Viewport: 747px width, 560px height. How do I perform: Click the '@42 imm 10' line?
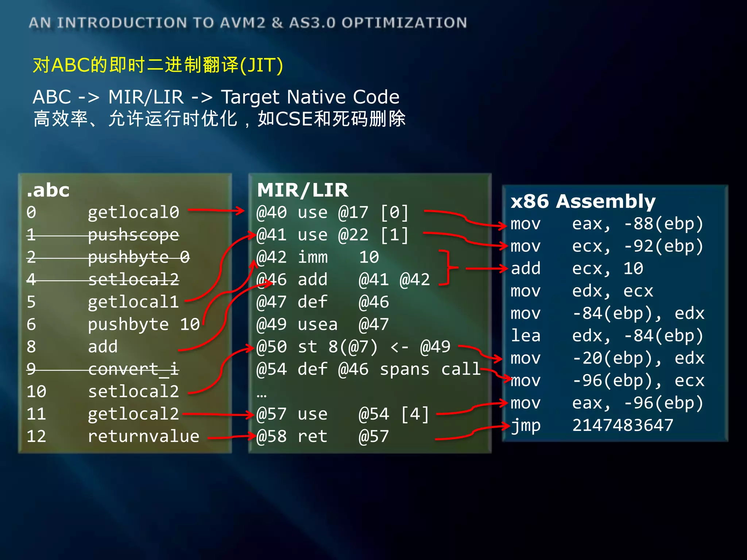click(x=318, y=257)
